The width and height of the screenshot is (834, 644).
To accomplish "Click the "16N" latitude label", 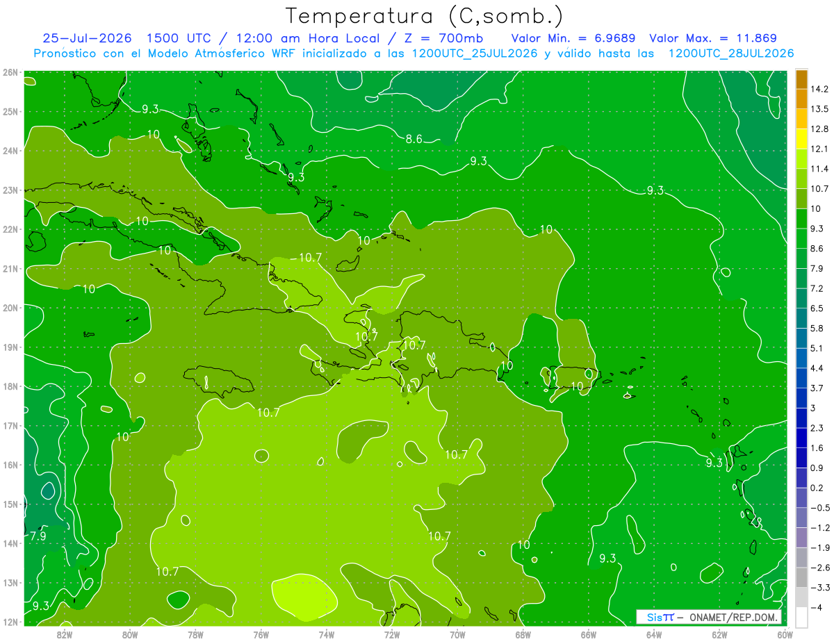I will click(x=10, y=465).
